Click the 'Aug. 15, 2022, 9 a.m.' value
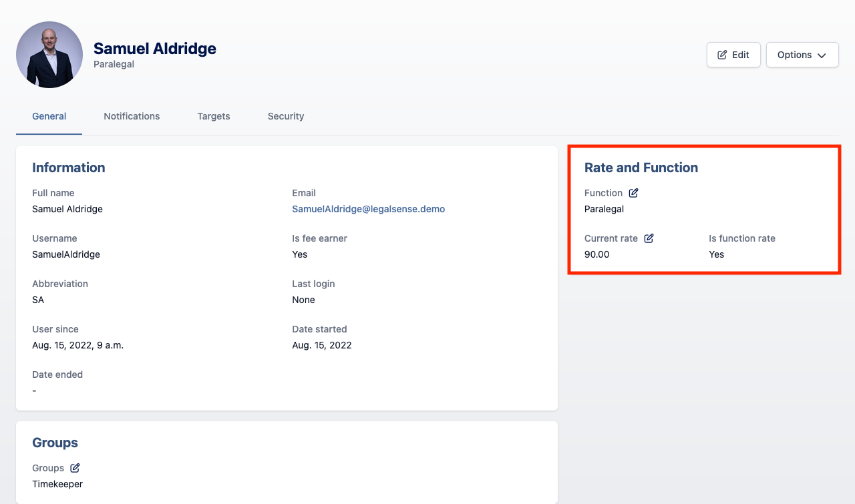This screenshot has height=504, width=855. (x=78, y=345)
